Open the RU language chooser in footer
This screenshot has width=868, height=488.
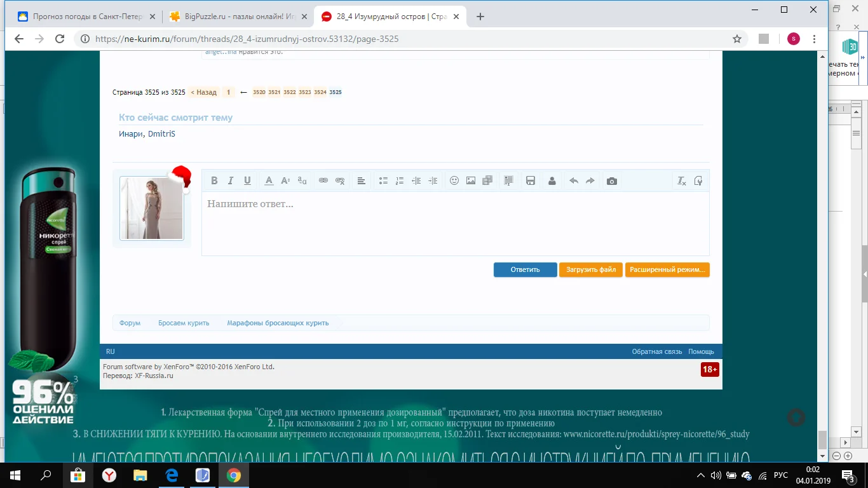pyautogui.click(x=111, y=351)
